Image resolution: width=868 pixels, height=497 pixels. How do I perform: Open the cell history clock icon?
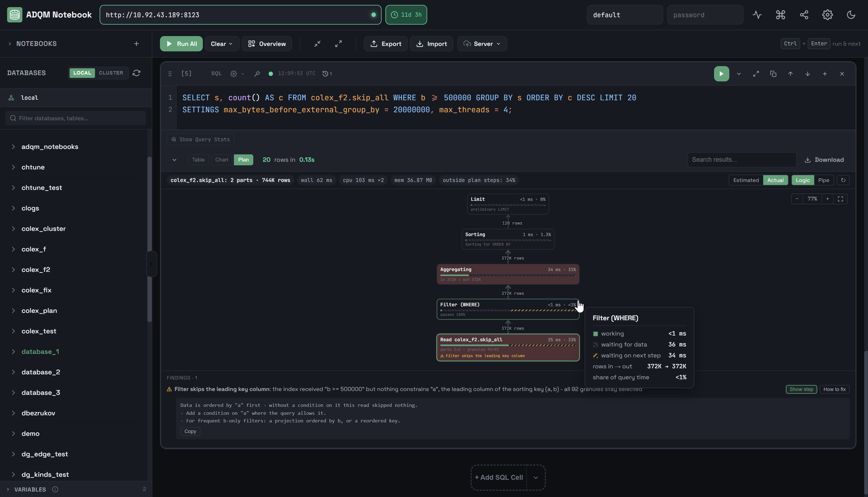pos(327,73)
